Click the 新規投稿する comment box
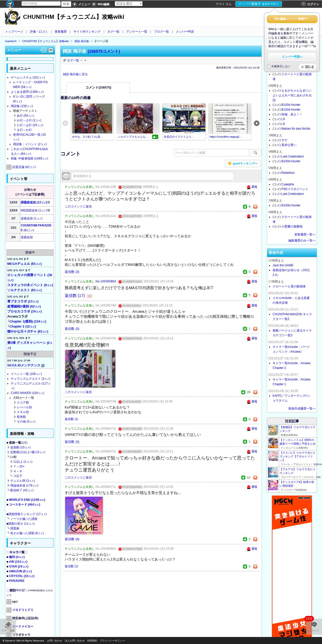This screenshot has height=644, width=322. 153,176
